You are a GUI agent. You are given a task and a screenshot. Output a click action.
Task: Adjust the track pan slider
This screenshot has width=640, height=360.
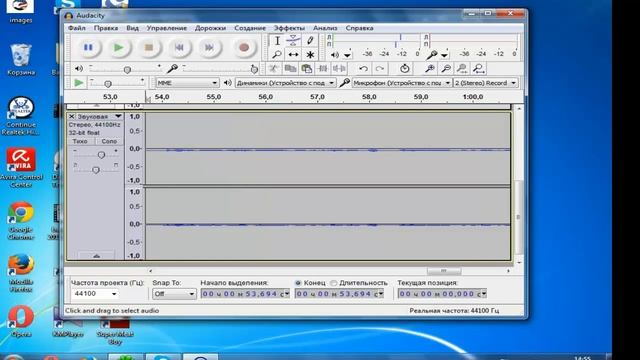pyautogui.click(x=96, y=169)
